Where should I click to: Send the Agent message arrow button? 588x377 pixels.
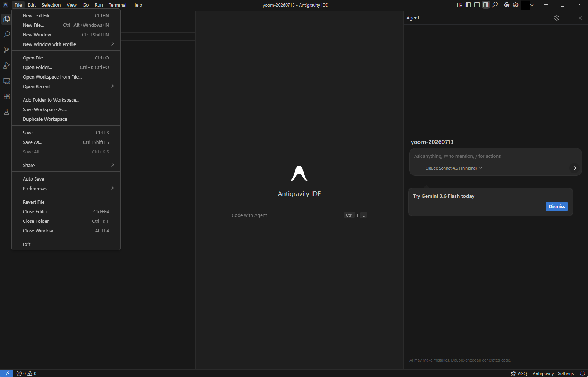(x=574, y=168)
